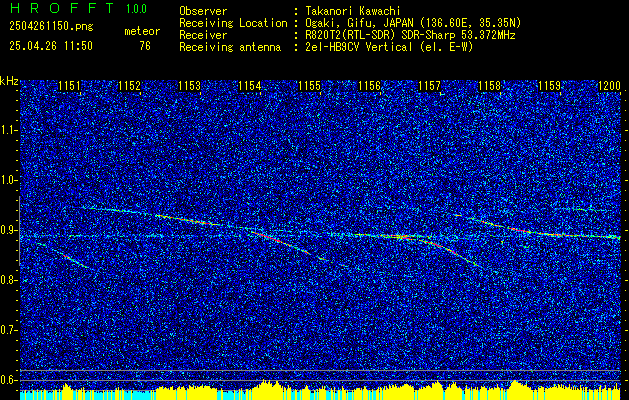Click the 1154 time marker
Screen dimensions: 629x400
[249, 86]
